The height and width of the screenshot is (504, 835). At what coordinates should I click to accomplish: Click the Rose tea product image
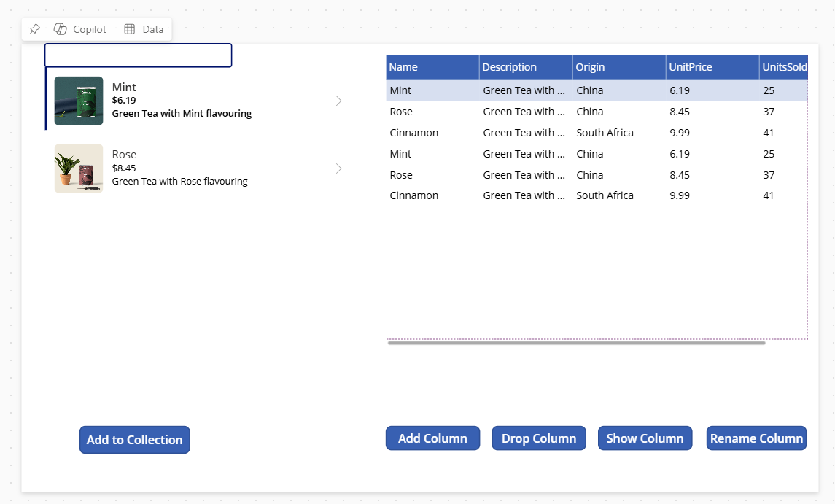[x=79, y=168]
